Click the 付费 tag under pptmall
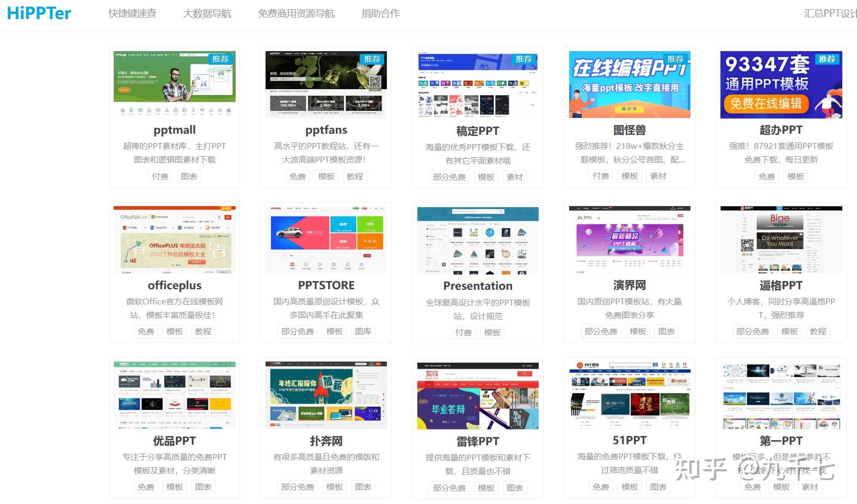Image resolution: width=857 pixels, height=504 pixels. (160, 176)
